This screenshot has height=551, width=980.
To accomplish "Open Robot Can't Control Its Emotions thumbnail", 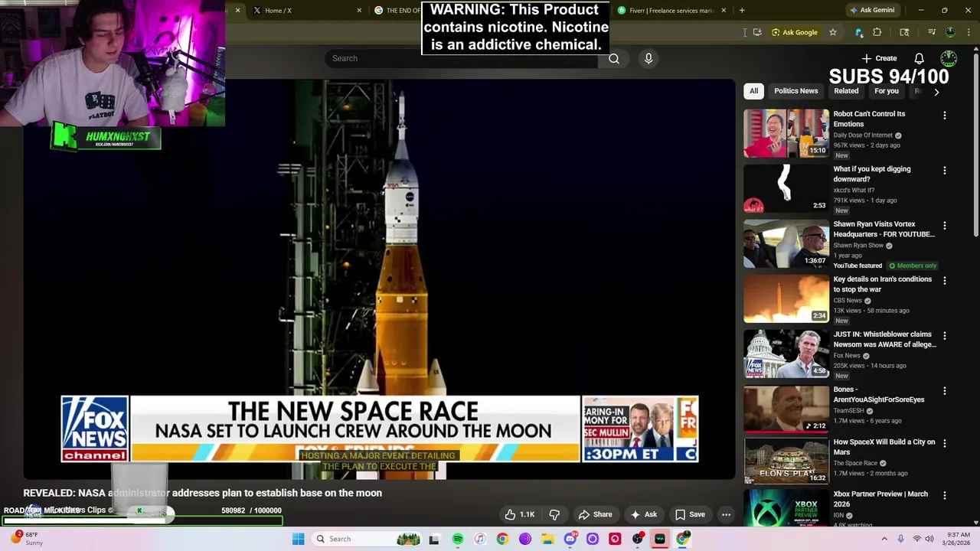I will [x=786, y=133].
